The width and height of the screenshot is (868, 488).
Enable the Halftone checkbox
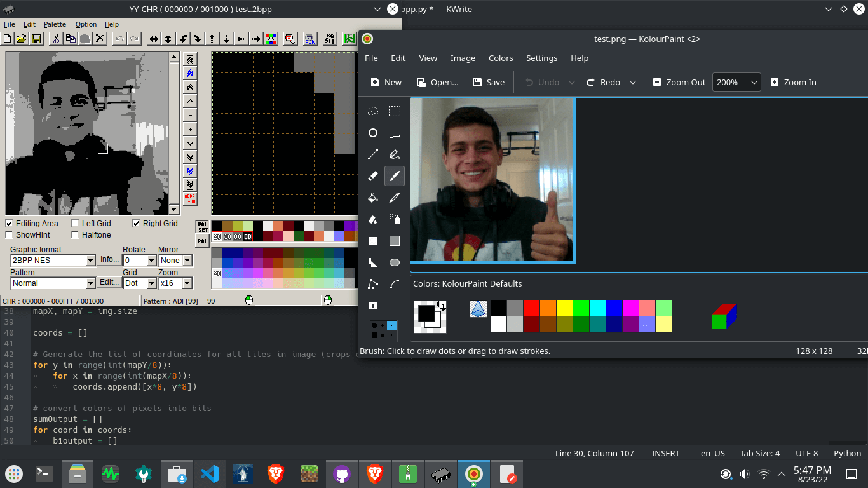tap(91, 235)
